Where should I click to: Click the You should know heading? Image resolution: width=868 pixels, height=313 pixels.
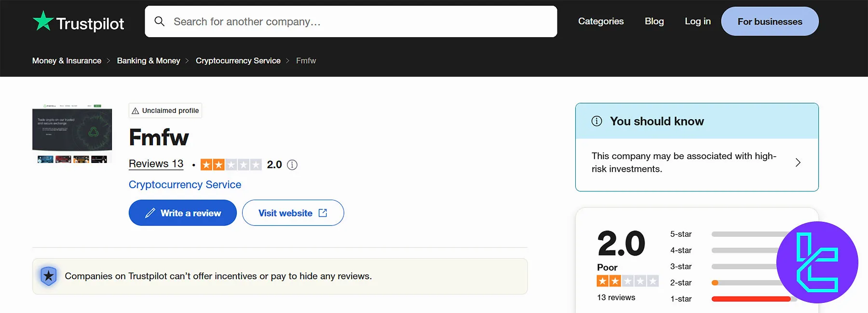[657, 121]
